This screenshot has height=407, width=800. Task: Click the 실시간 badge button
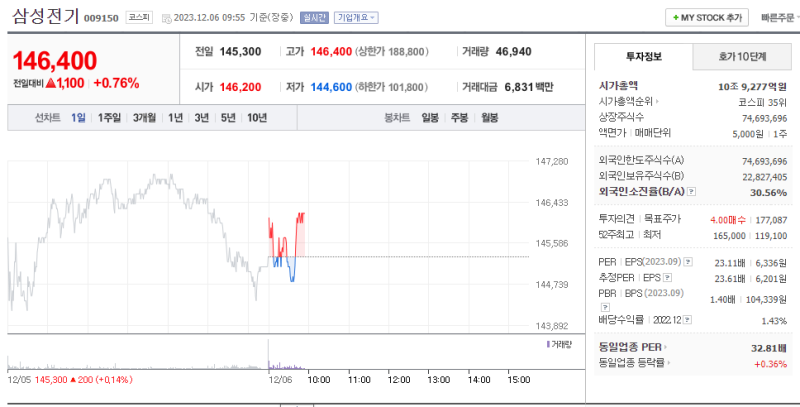click(x=314, y=17)
